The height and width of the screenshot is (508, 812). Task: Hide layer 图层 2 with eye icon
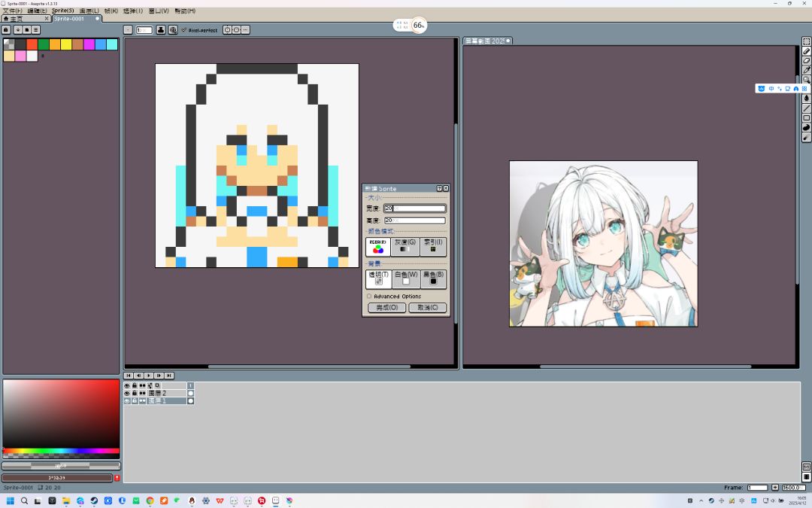coord(127,394)
